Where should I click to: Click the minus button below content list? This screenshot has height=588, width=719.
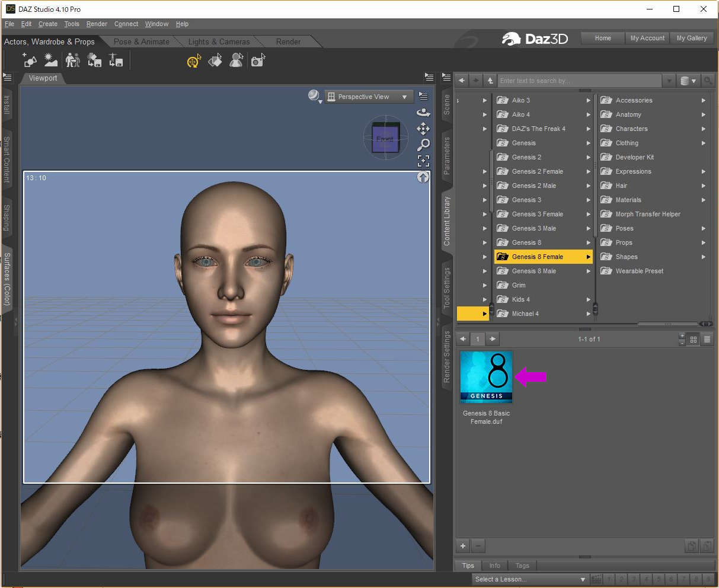coord(478,546)
